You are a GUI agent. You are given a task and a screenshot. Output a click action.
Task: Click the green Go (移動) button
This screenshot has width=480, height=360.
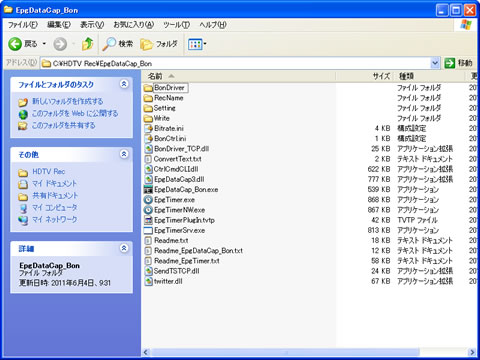coord(459,63)
